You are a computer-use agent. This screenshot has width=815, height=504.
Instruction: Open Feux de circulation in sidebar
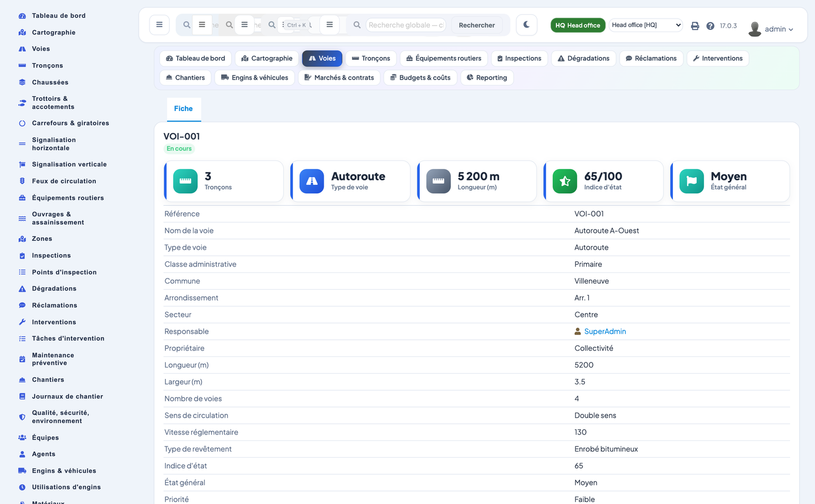(x=64, y=181)
